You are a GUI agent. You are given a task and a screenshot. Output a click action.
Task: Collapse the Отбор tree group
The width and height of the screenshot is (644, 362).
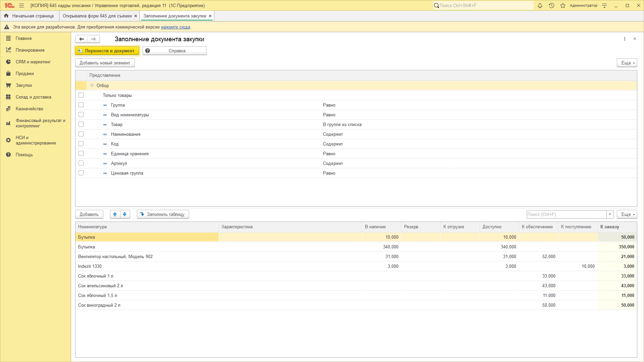pyautogui.click(x=92, y=85)
